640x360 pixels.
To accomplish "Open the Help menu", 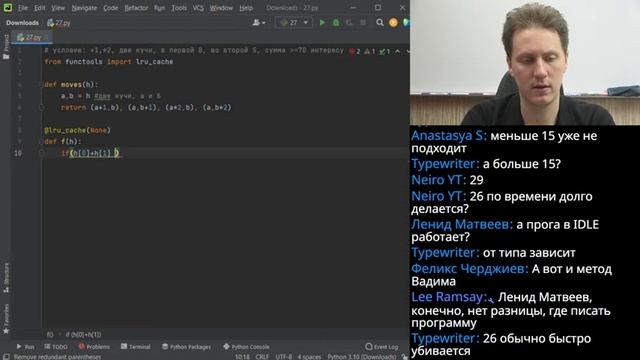I will tap(246, 8).
